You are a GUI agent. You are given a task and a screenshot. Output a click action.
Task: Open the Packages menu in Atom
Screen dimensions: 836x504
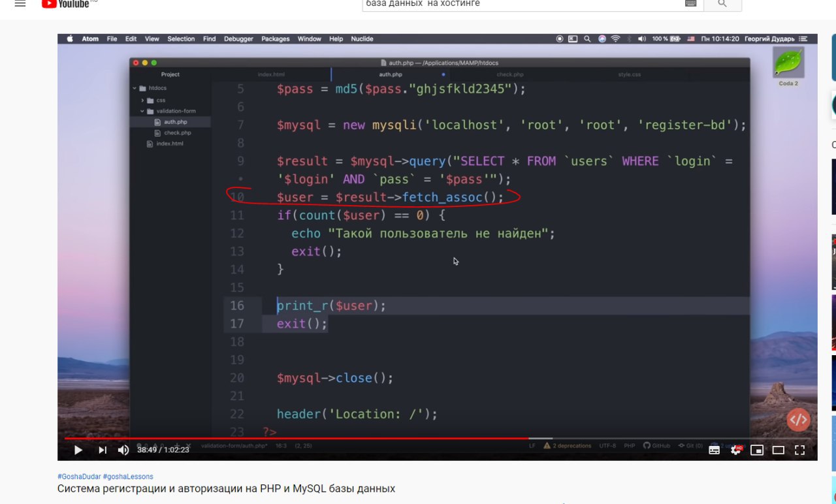[276, 39]
